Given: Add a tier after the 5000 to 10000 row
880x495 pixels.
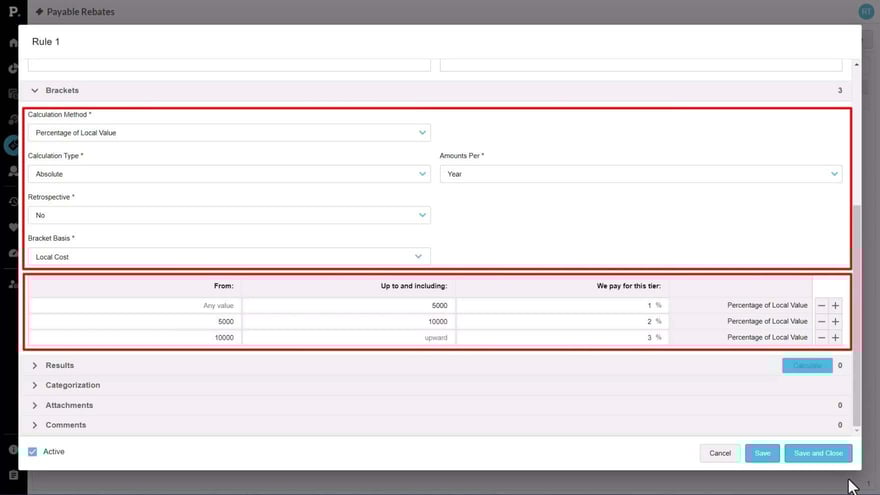Looking at the screenshot, I should [835, 321].
